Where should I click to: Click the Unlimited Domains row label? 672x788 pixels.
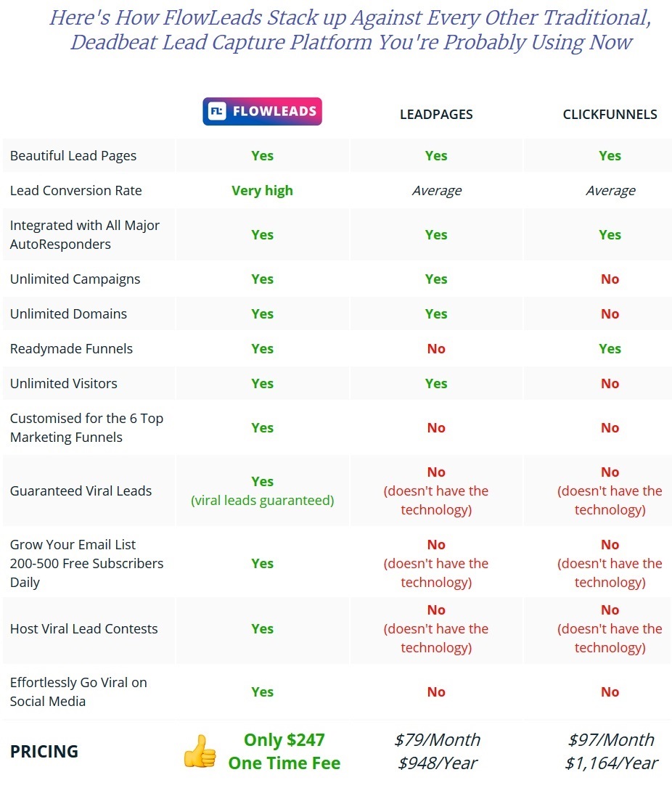pyautogui.click(x=68, y=313)
